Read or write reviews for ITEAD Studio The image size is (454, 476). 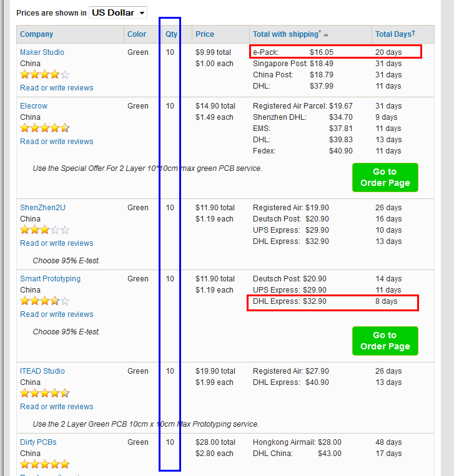click(57, 407)
